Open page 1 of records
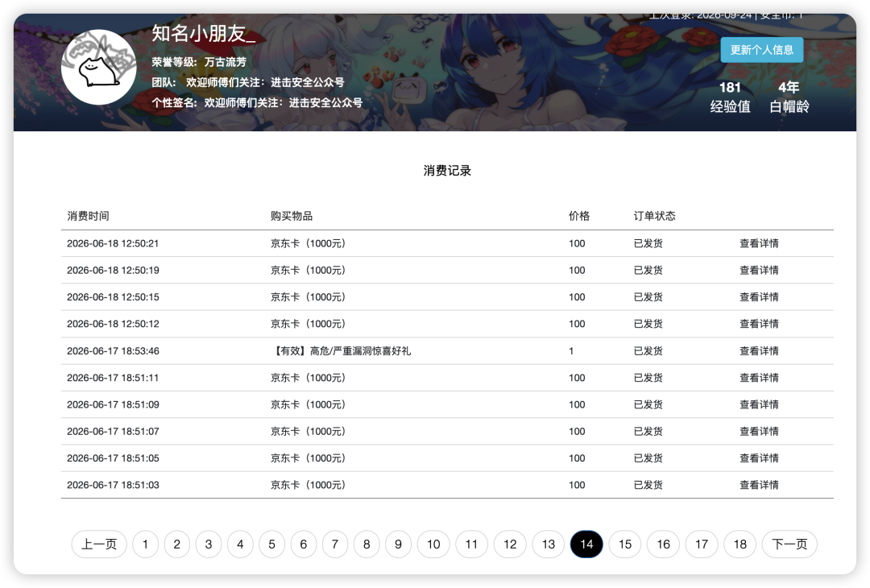The height and width of the screenshot is (588, 870). coord(145,545)
